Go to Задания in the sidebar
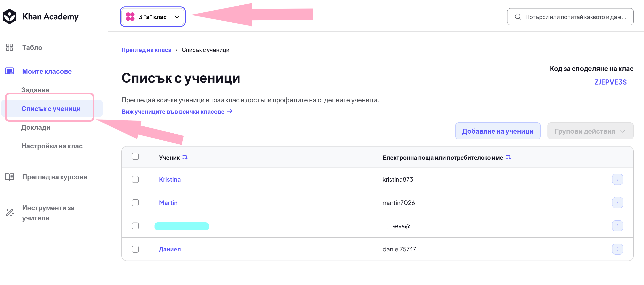Image resolution: width=644 pixels, height=285 pixels. click(x=35, y=90)
